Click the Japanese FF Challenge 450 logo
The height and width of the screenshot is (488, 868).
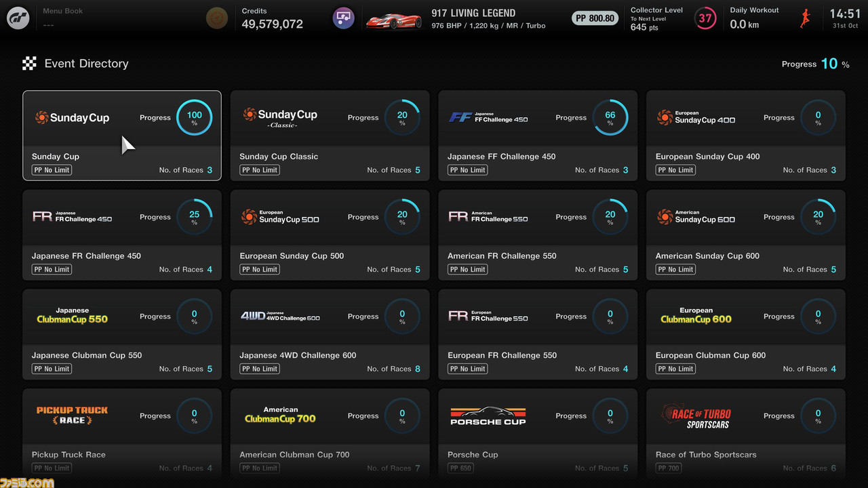(488, 118)
